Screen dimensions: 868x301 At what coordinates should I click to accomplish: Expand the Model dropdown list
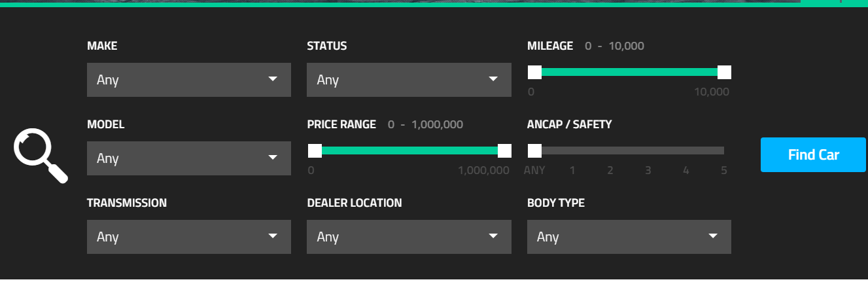tap(189, 158)
